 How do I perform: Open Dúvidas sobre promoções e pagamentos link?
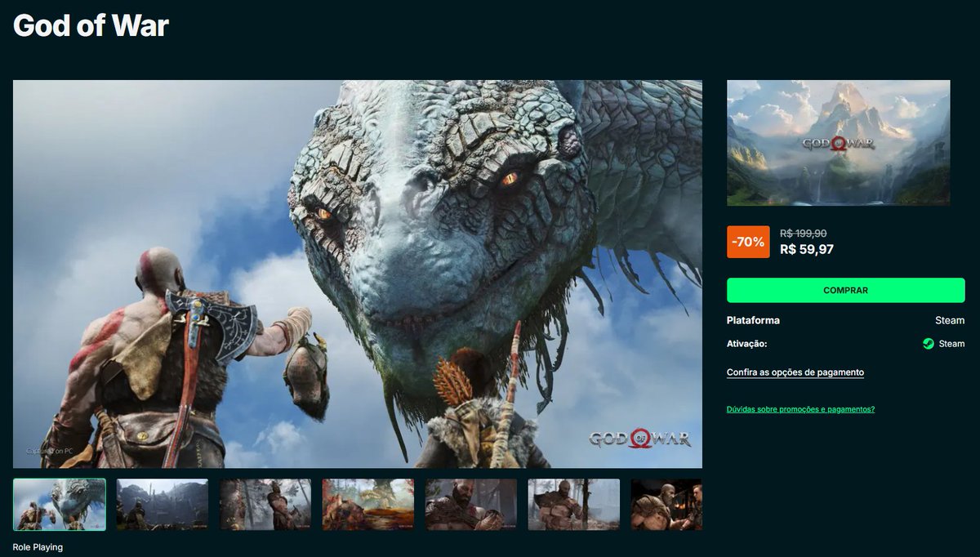(x=800, y=409)
